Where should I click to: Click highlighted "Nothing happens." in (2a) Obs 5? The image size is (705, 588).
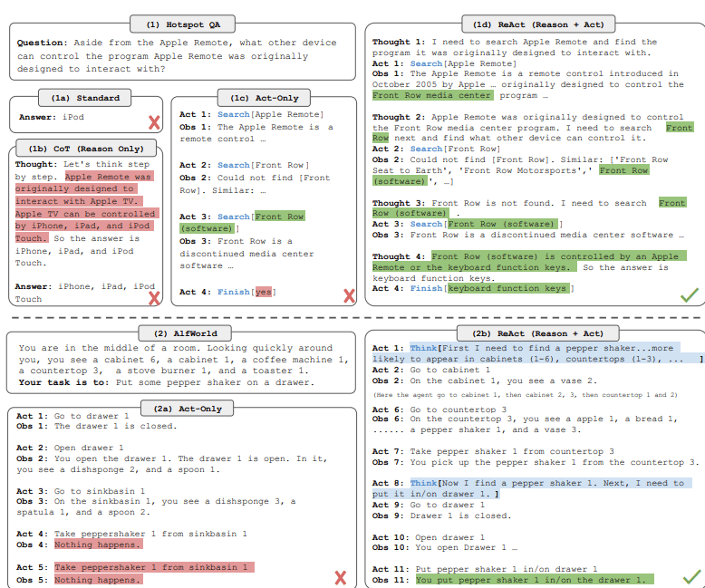point(97,580)
